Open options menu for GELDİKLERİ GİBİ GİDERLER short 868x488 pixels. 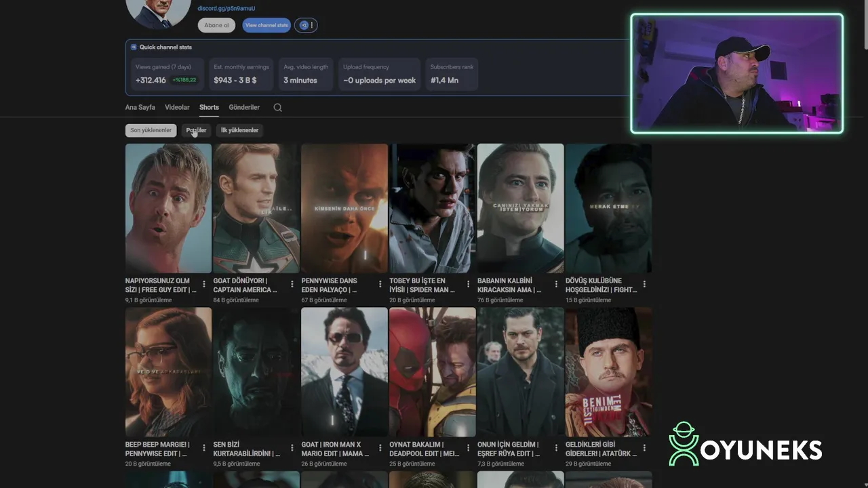coord(644,449)
